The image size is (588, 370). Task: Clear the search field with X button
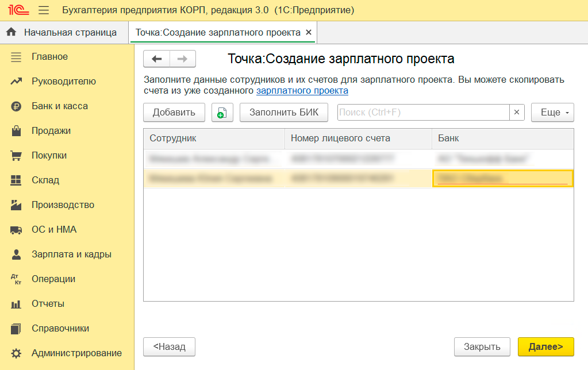(517, 113)
